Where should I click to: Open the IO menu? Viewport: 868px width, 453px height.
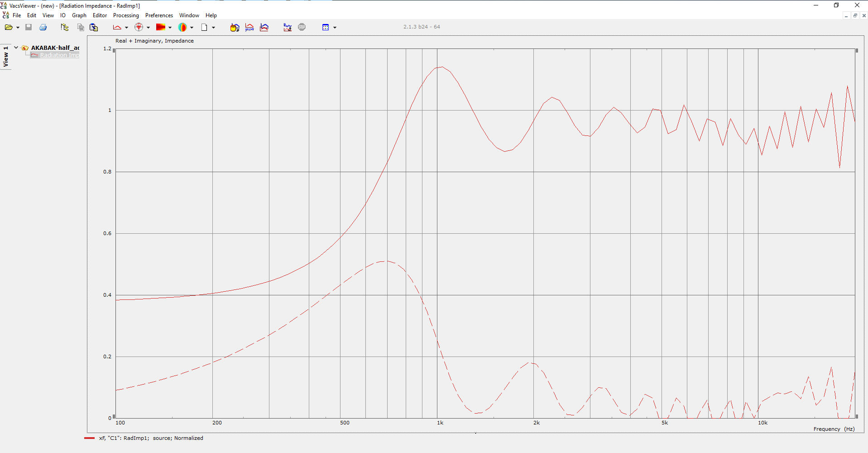(x=63, y=15)
